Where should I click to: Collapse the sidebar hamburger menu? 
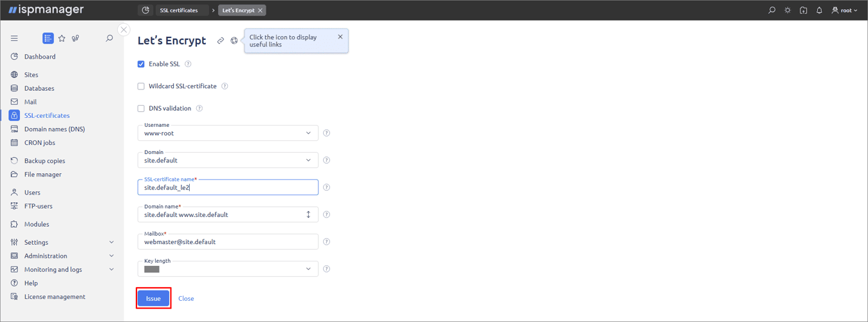point(14,39)
